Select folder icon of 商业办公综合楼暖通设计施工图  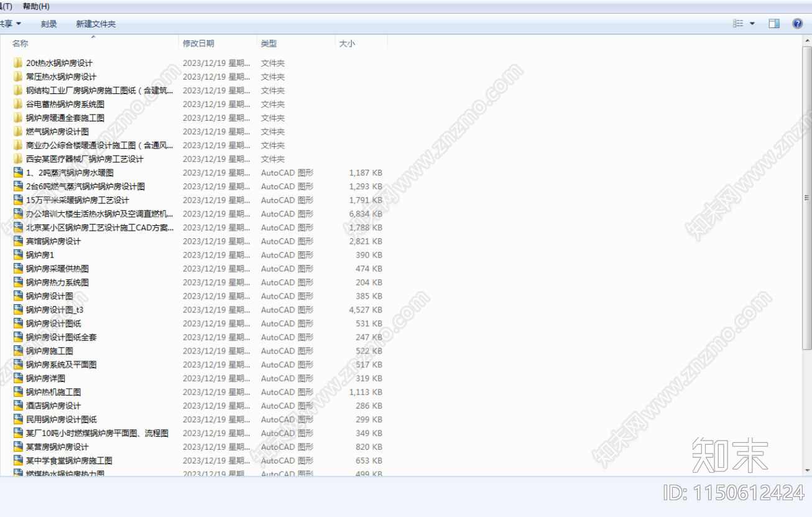point(18,145)
